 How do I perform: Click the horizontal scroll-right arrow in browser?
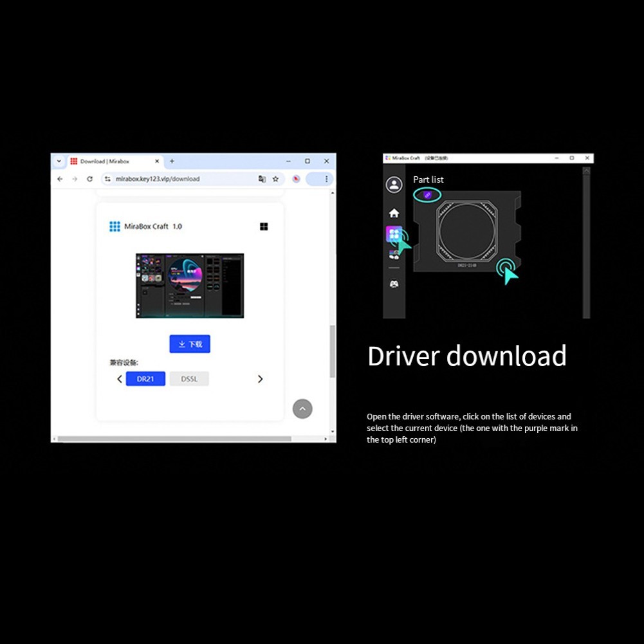pos(326,439)
